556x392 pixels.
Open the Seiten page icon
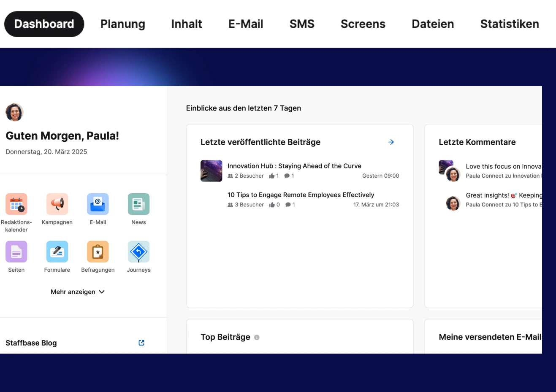16,252
